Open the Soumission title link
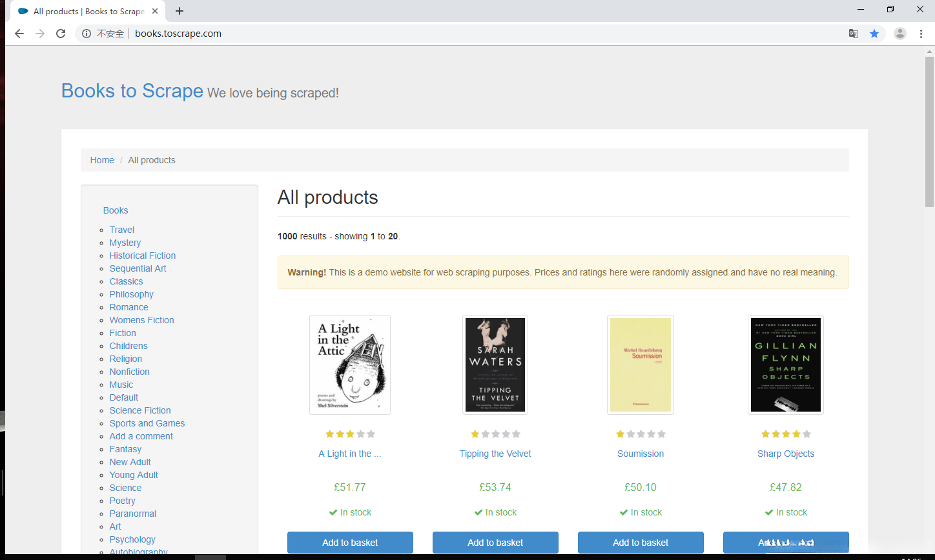This screenshot has height=560, width=935. (641, 454)
